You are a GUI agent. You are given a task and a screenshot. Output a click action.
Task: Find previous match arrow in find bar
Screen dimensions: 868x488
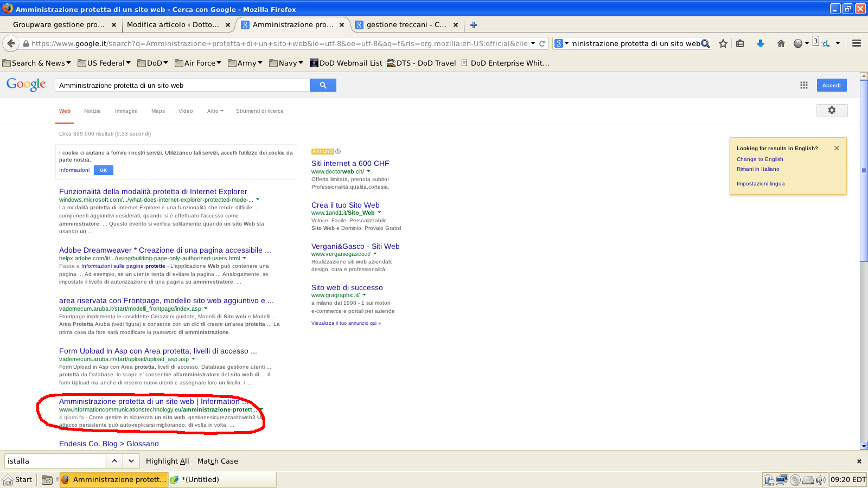114,461
